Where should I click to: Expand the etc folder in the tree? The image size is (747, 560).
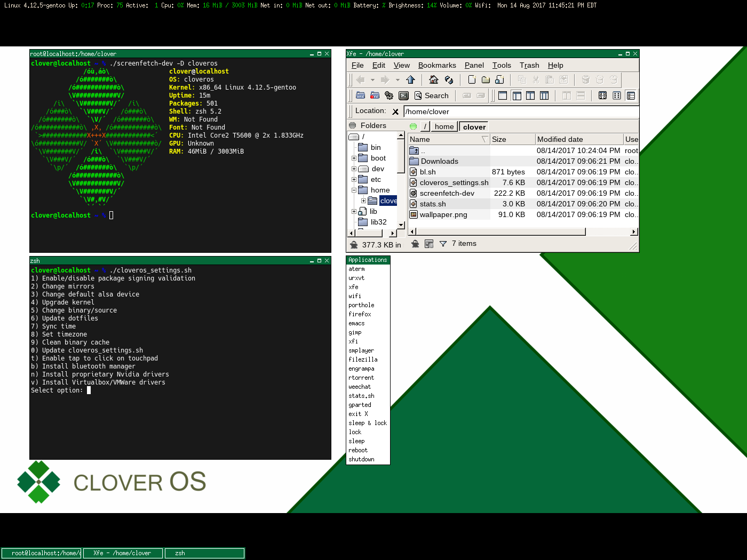[x=354, y=179]
